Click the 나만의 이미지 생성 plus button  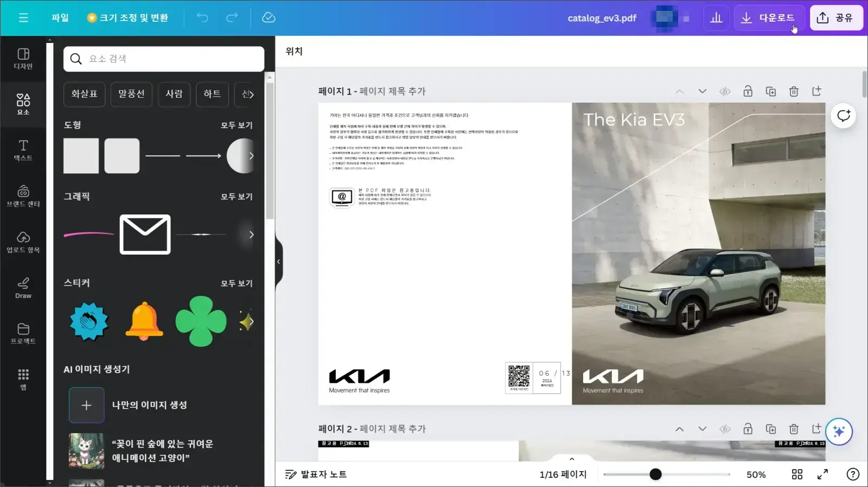(x=86, y=405)
